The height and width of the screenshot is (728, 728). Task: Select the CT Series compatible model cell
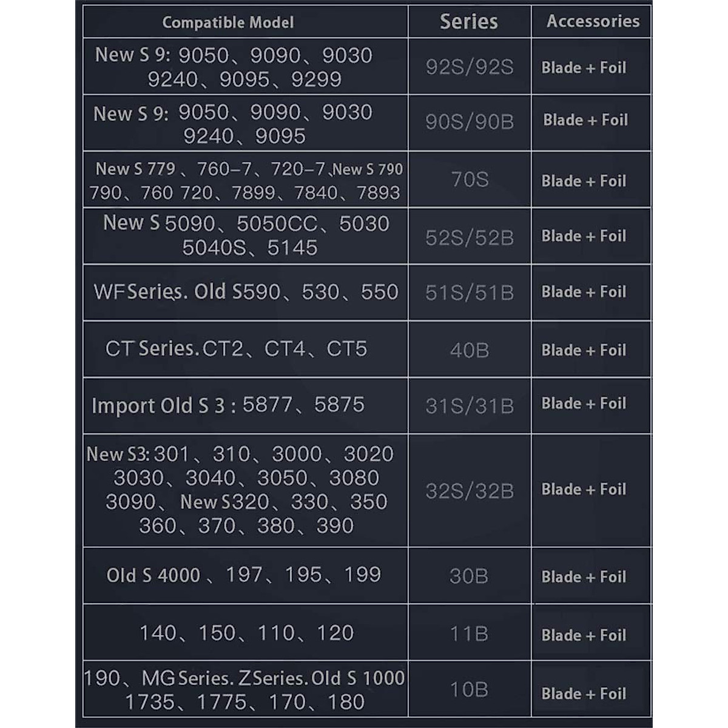pos(237,349)
